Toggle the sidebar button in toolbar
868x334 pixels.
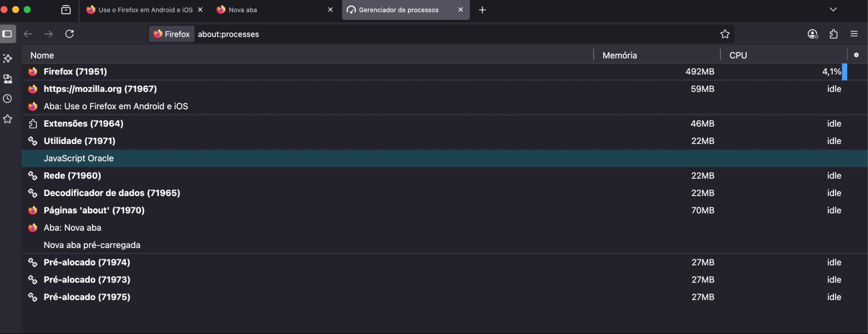coord(7,34)
